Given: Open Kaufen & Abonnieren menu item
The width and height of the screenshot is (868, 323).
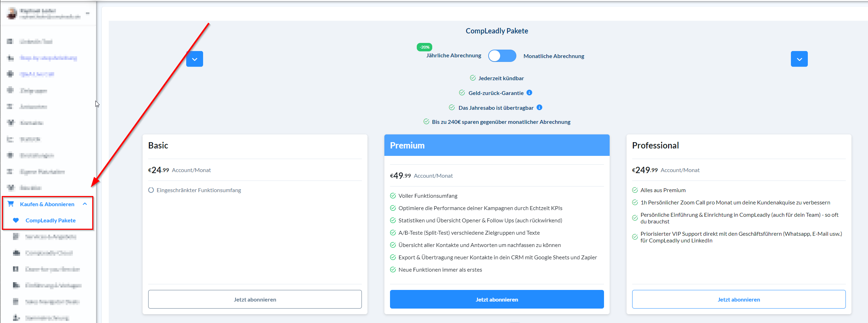Looking at the screenshot, I should tap(47, 204).
